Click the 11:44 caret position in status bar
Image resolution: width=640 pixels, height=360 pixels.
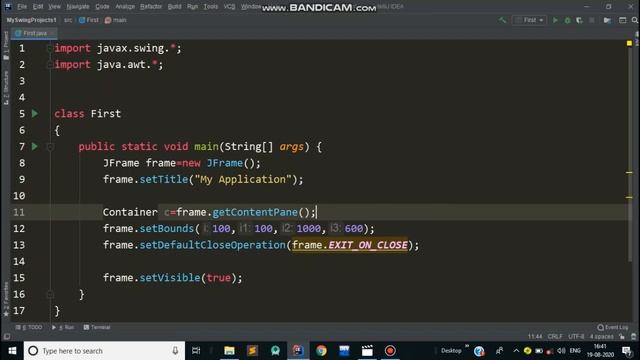coord(535,337)
